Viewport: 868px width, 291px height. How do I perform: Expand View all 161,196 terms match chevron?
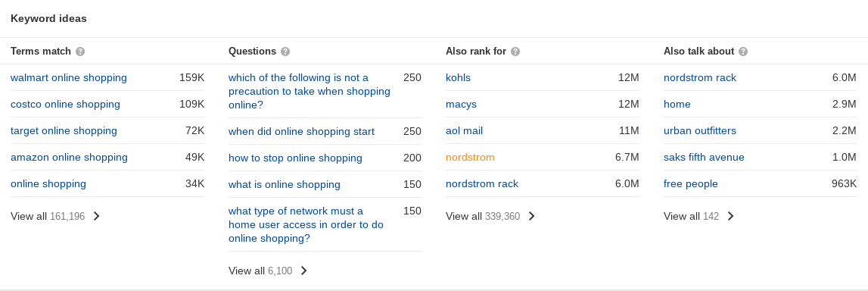click(96, 216)
